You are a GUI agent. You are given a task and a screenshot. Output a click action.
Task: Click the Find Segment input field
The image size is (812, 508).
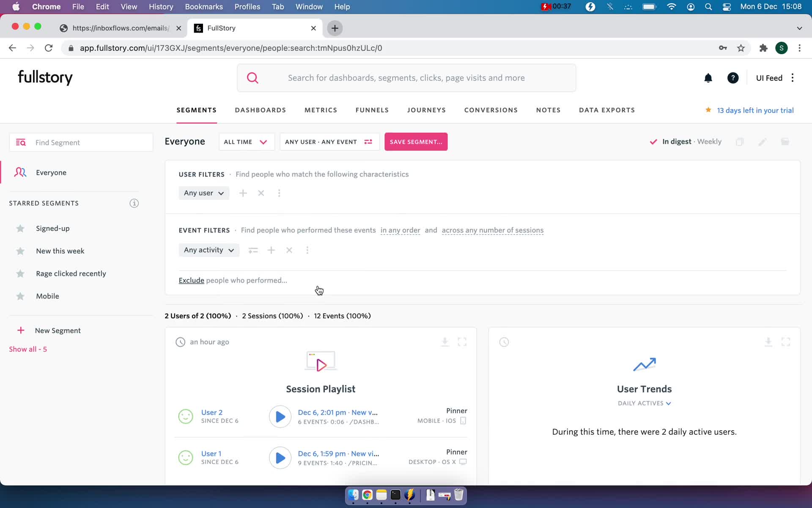point(81,142)
